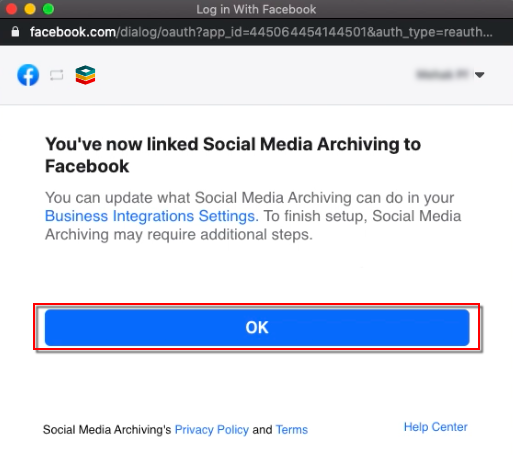The width and height of the screenshot is (513, 455).
Task: Visit the Help Center link
Action: click(435, 427)
